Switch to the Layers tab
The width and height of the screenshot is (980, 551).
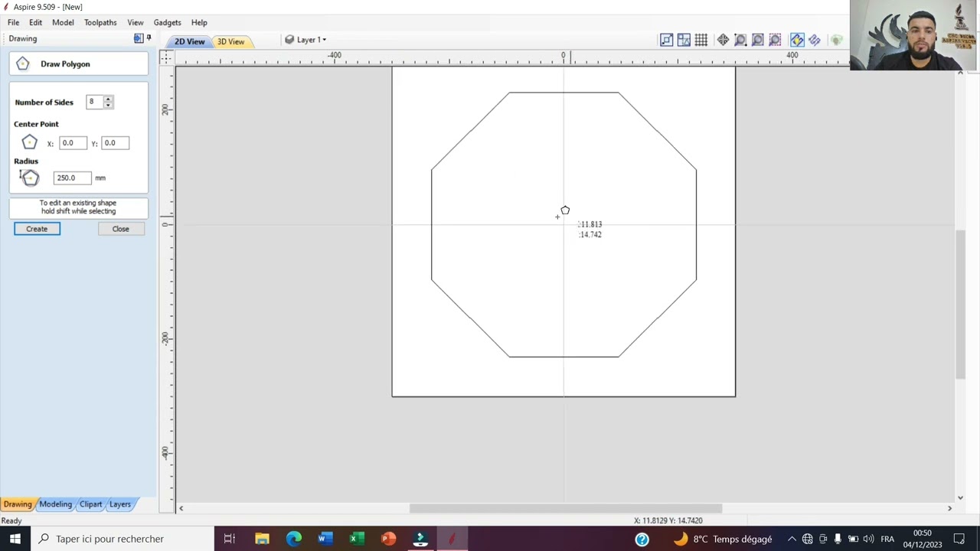coord(119,504)
